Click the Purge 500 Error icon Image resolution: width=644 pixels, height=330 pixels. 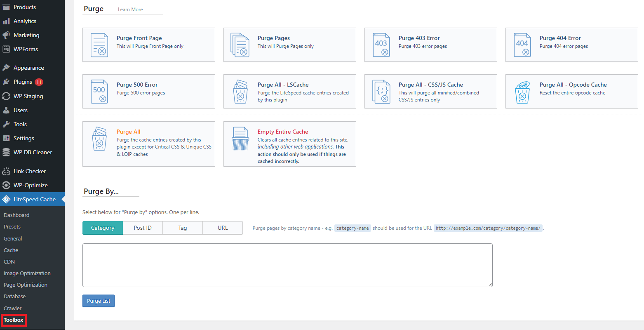[99, 91]
